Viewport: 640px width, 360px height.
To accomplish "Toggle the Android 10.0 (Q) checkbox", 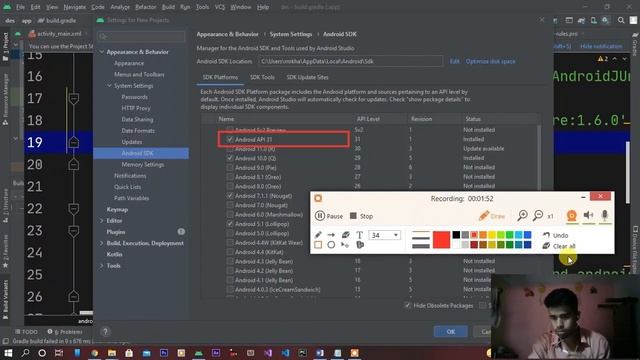I will [230, 158].
